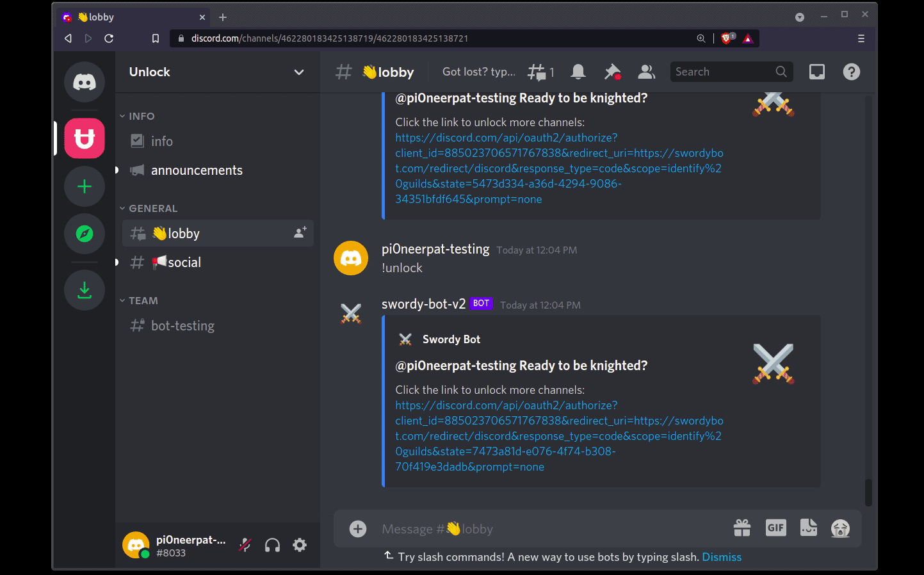
Task: Open Explore Public Servers compass icon
Action: tap(85, 234)
